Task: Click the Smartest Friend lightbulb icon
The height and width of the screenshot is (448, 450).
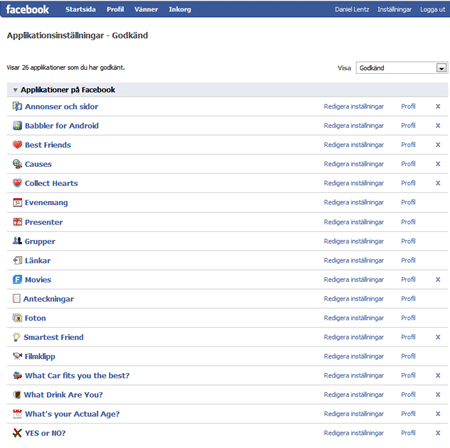Action: 16,337
